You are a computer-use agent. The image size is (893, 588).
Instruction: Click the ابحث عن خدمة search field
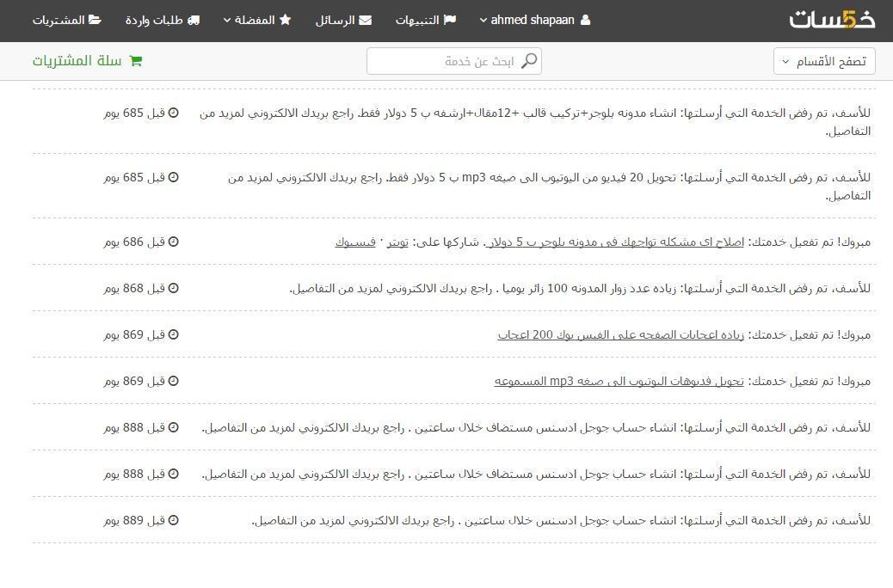click(x=454, y=61)
